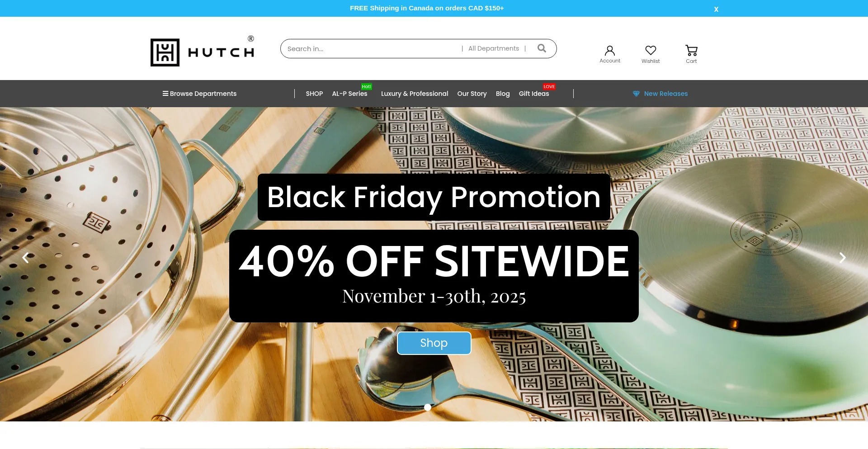Advance carousel with the right arrow

(842, 258)
